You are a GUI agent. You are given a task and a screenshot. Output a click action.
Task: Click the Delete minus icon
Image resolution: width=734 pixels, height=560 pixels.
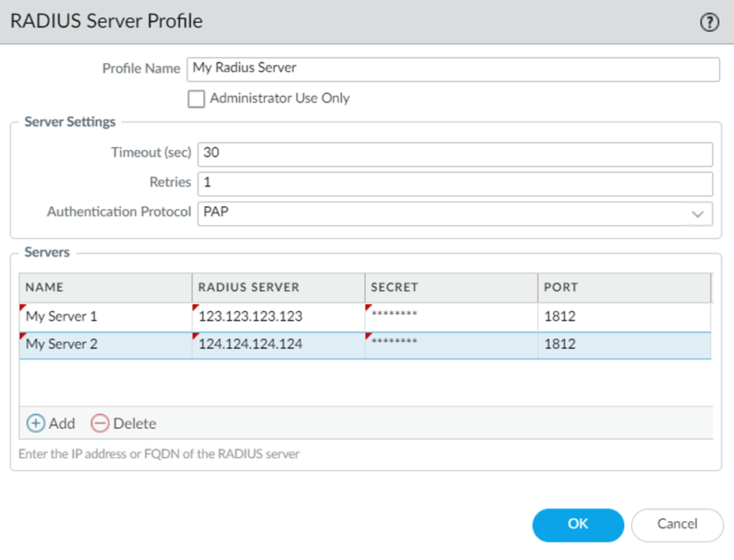point(100,423)
